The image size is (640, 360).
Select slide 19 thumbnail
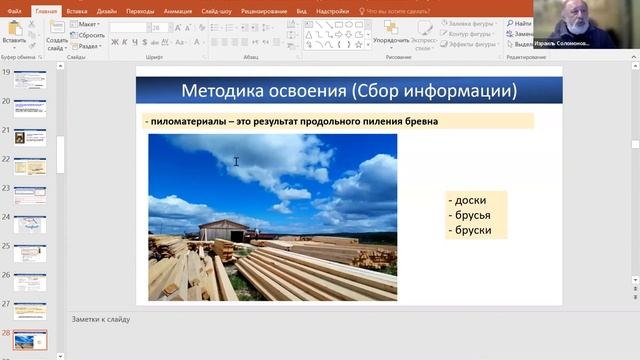[x=30, y=80]
